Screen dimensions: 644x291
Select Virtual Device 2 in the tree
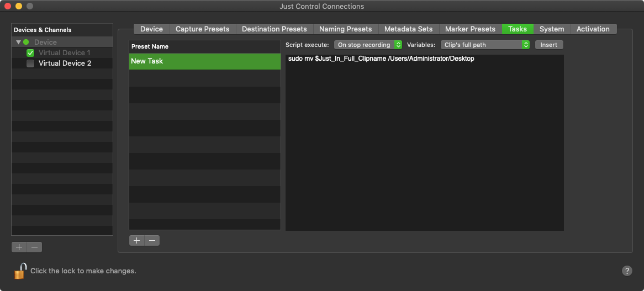click(x=65, y=63)
